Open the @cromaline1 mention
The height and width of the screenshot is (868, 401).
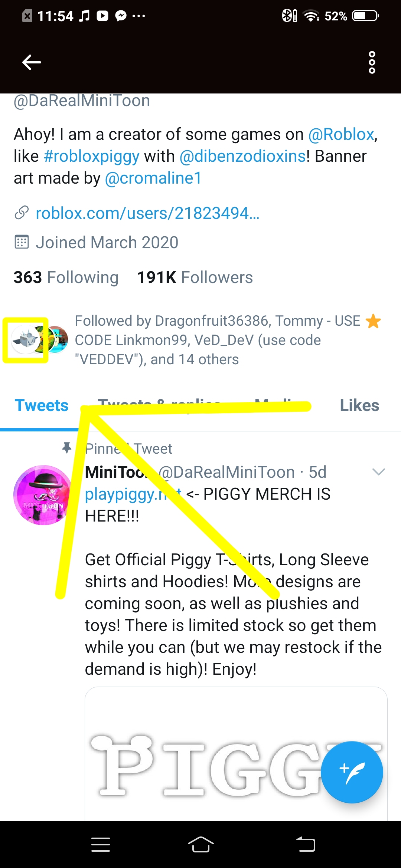[153, 178]
